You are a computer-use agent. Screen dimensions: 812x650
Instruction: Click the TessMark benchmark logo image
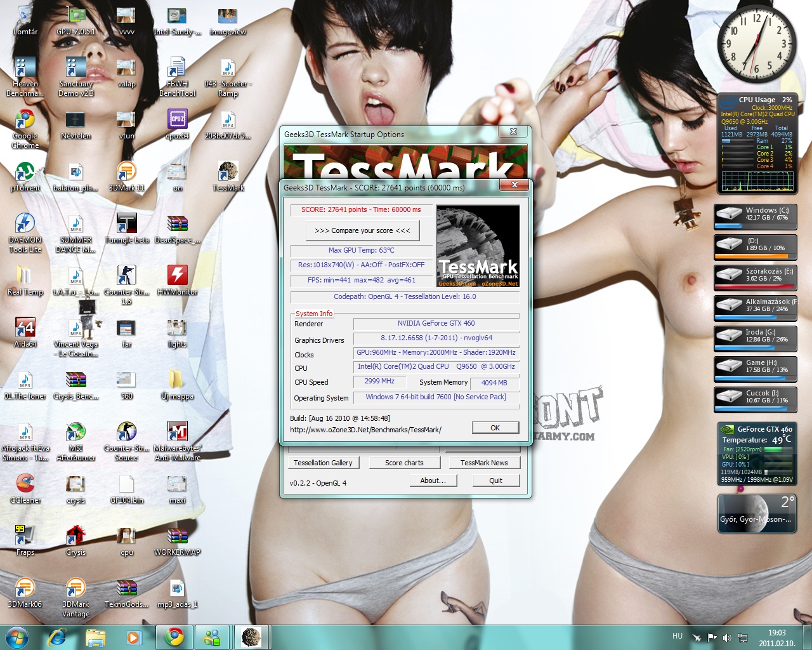(478, 246)
